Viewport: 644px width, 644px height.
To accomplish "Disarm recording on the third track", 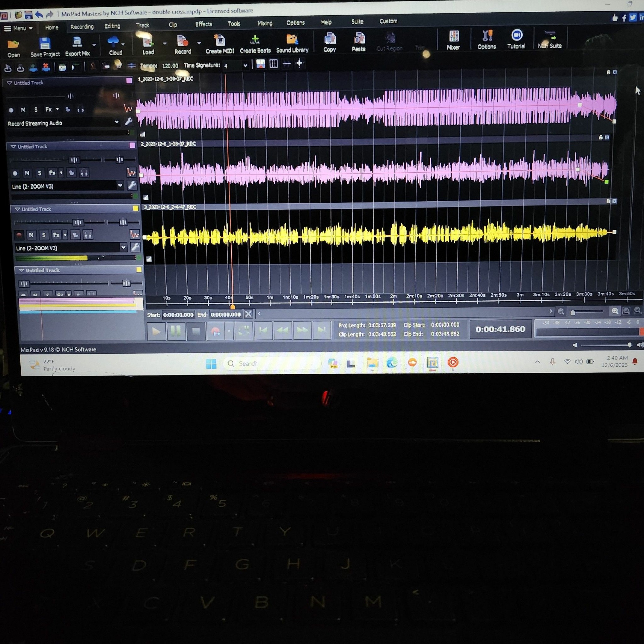I will click(19, 236).
